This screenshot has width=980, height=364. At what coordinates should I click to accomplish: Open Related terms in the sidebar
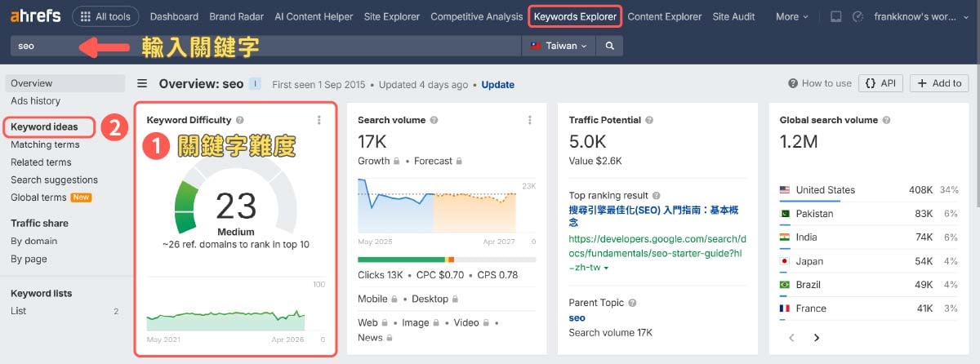[41, 162]
